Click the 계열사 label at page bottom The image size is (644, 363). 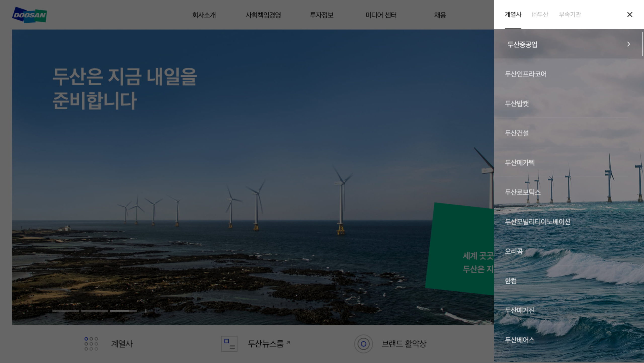(122, 344)
